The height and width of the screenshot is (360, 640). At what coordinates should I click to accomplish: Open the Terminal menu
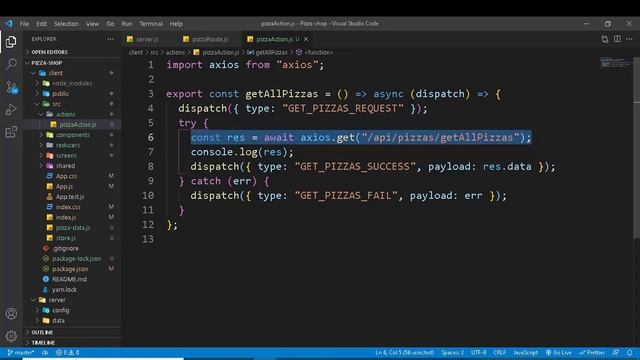click(151, 24)
